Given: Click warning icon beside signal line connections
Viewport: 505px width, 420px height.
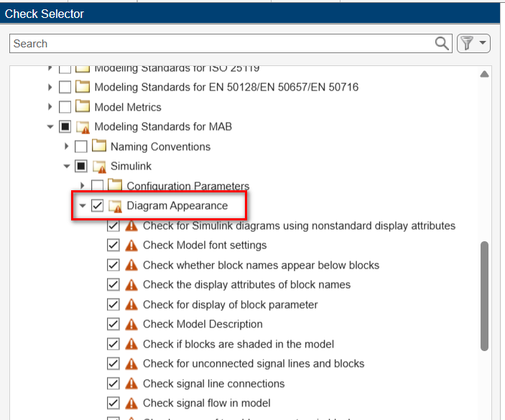Looking at the screenshot, I should (131, 383).
